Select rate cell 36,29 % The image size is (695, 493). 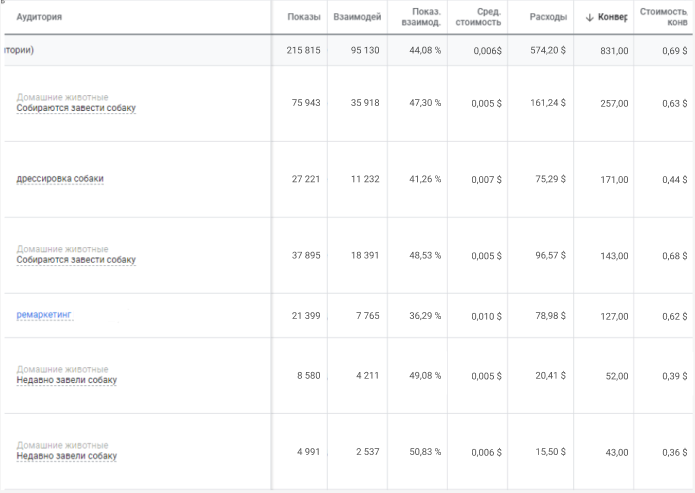click(425, 315)
